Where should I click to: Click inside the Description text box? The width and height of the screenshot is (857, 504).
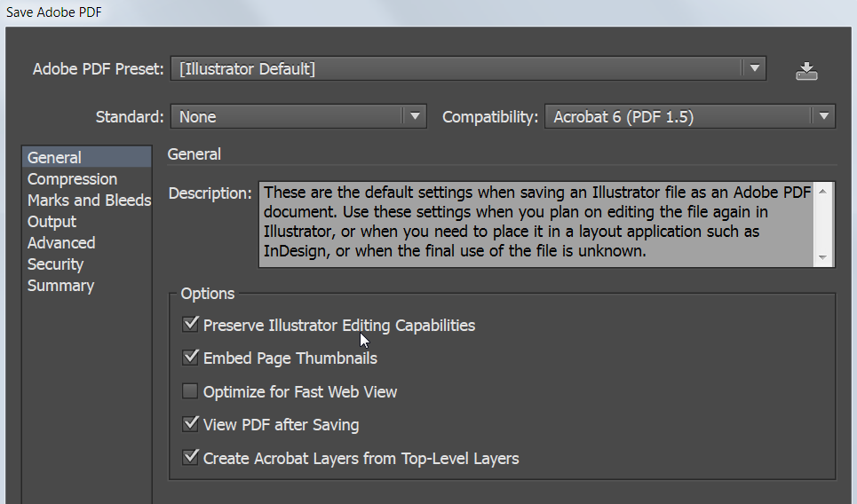pos(536,224)
